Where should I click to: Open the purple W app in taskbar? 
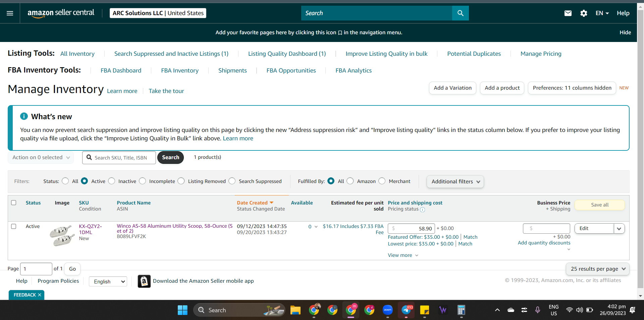pyautogui.click(x=443, y=310)
